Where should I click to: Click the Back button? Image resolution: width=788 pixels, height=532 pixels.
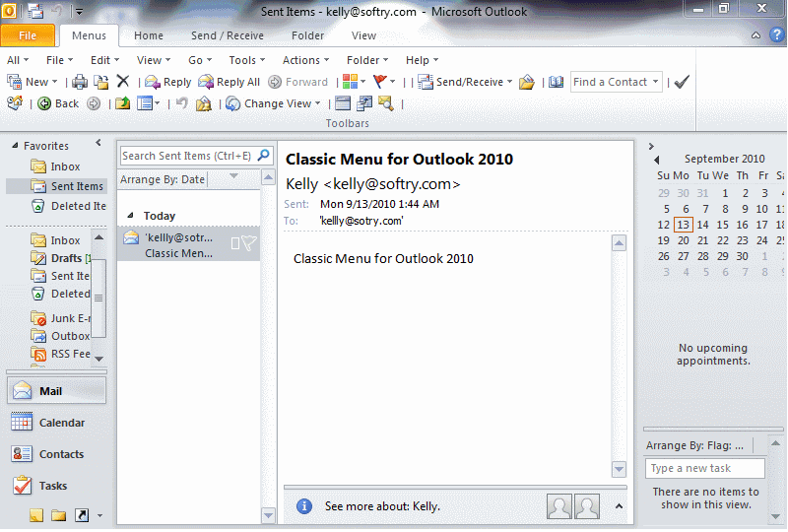pos(58,103)
